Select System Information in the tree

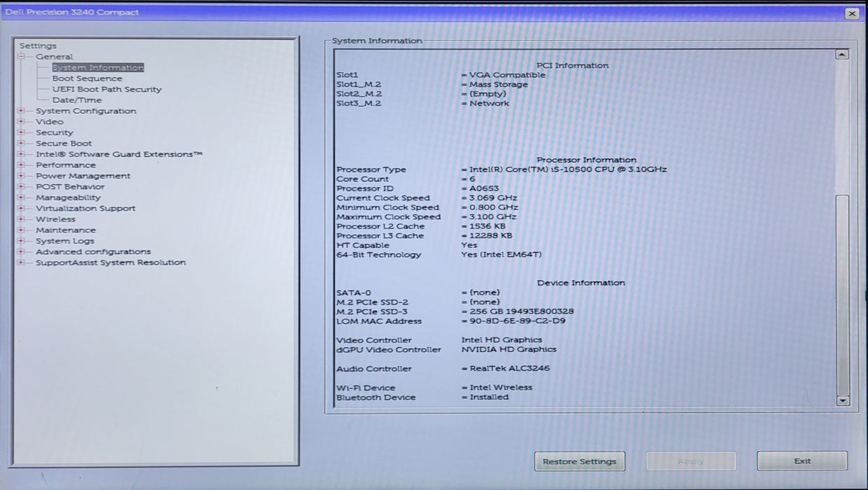point(98,68)
